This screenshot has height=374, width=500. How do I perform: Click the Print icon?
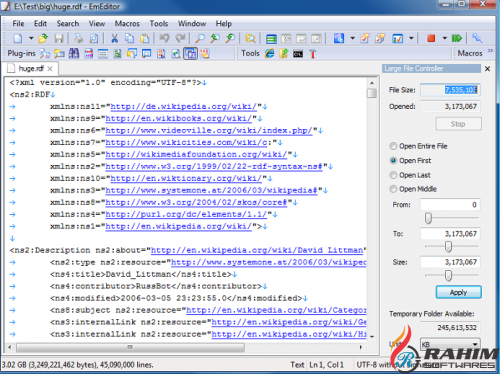[x=79, y=38]
